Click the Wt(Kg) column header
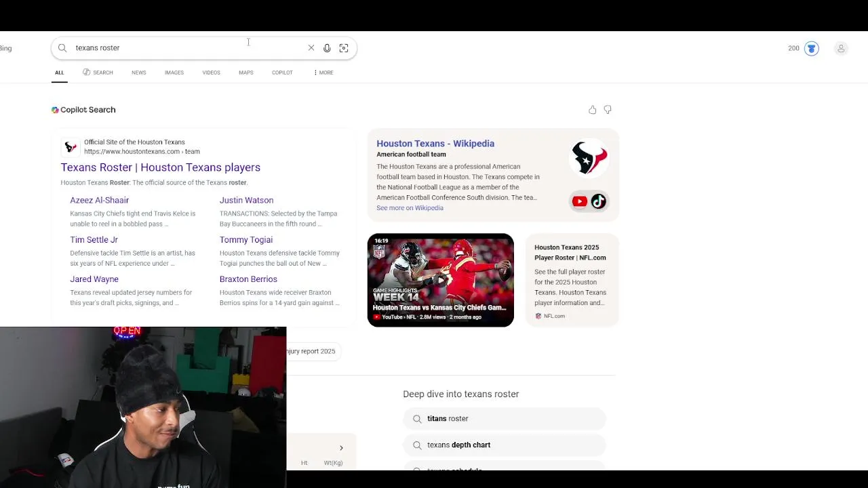868x488 pixels. (333, 463)
